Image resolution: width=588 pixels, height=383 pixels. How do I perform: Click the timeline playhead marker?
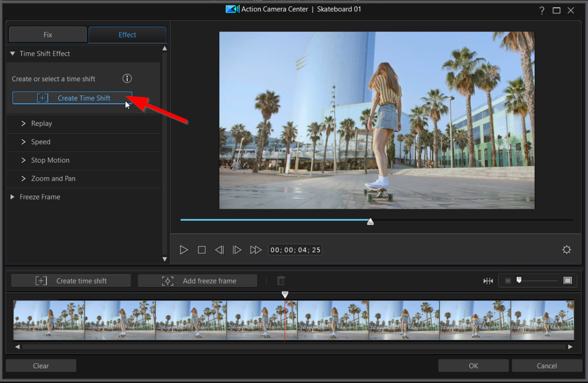[285, 294]
